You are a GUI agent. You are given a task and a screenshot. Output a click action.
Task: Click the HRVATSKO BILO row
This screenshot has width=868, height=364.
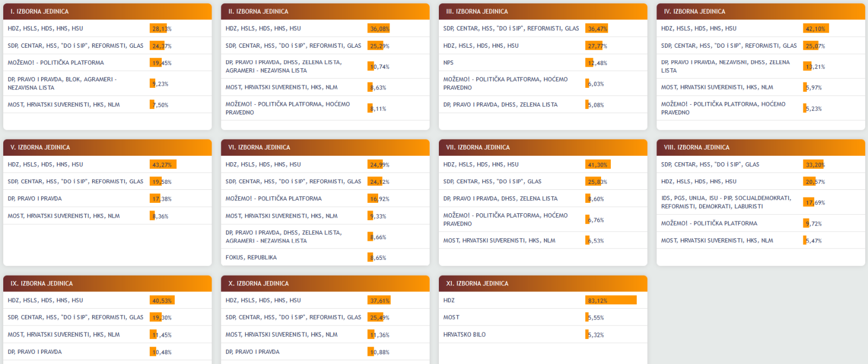tap(543, 335)
